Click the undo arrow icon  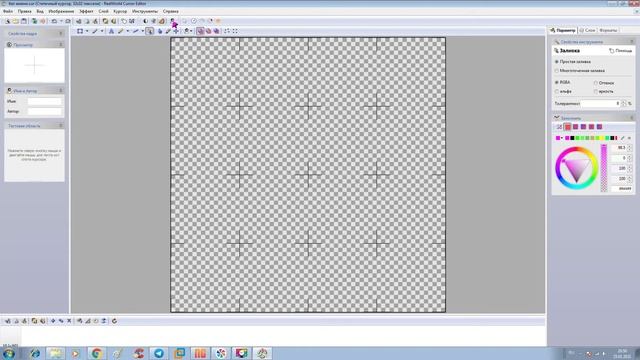coord(54,21)
